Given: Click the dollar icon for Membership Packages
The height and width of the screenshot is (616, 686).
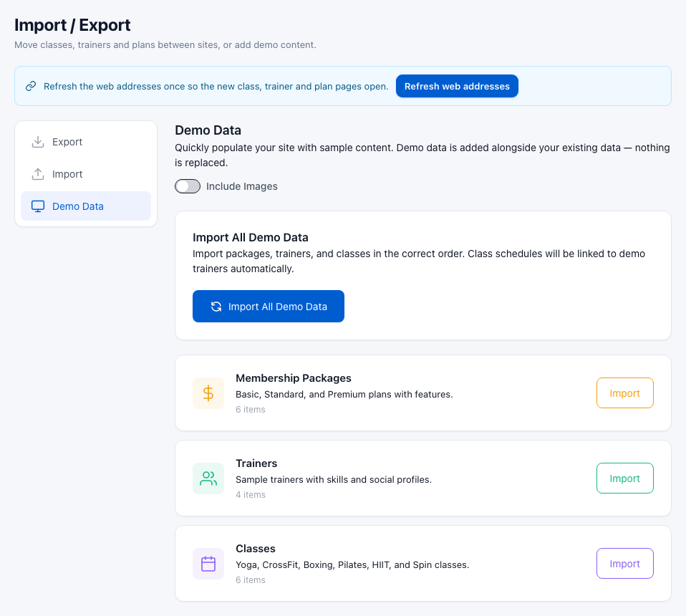Looking at the screenshot, I should [208, 393].
